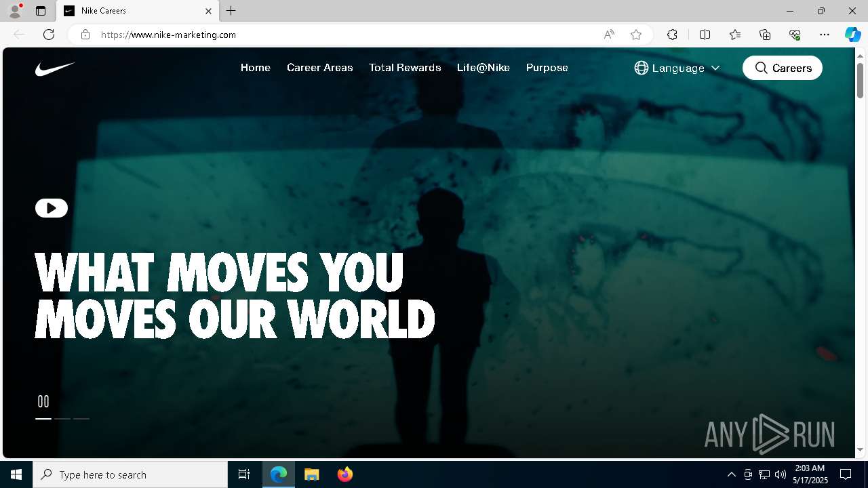
Task: Select the Nike Careers browser tab
Action: (138, 11)
